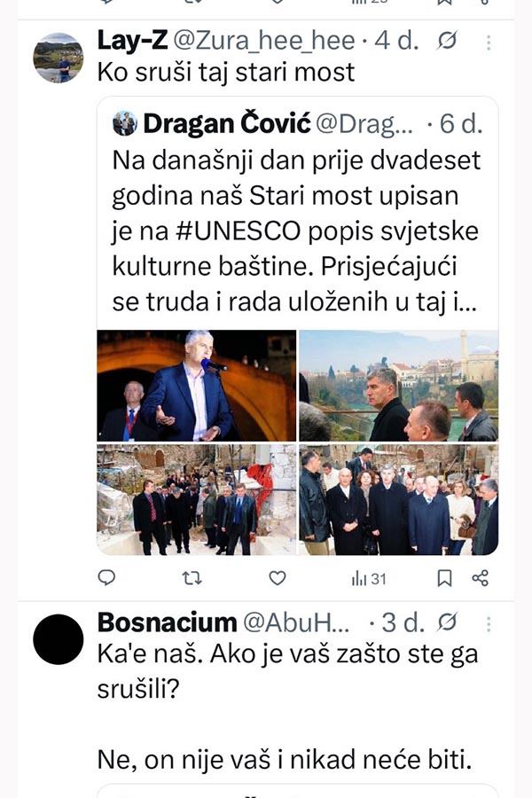The height and width of the screenshot is (798, 532).
Task: Open Lay-Z's profile picture
Action: tap(58, 58)
